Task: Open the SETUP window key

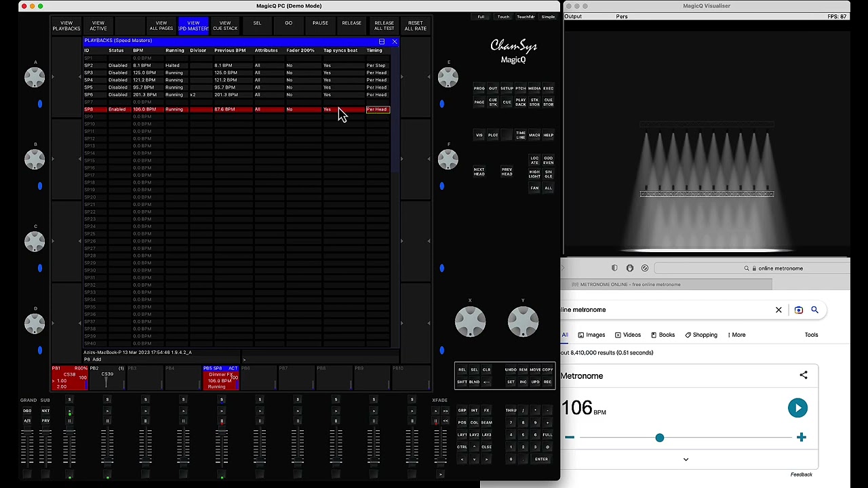Action: coord(507,89)
